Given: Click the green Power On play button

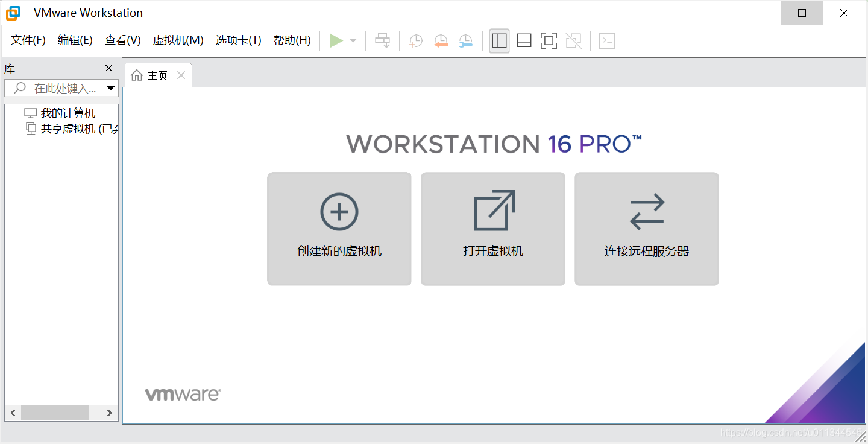Looking at the screenshot, I should (x=336, y=40).
